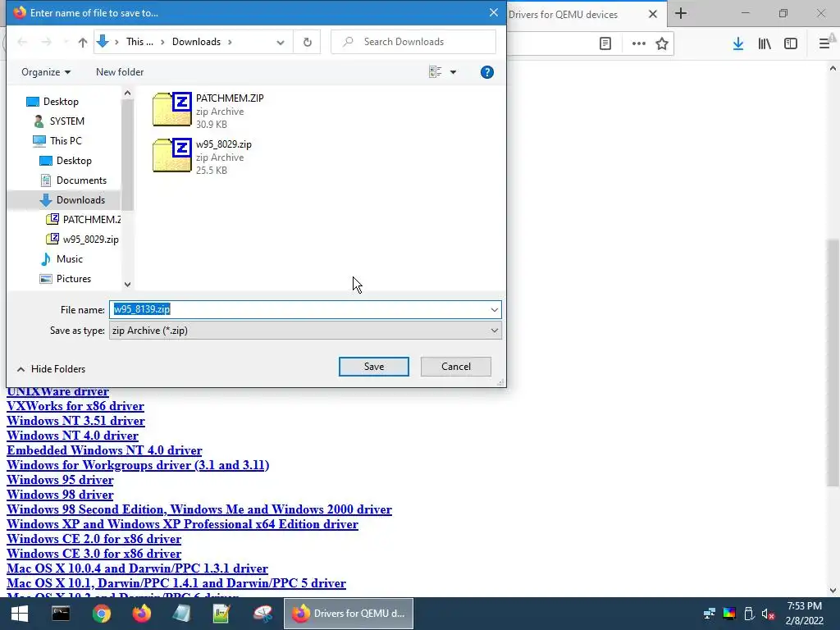Collapse folders with Hide Folders
Viewport: 840px width, 630px height.
click(51, 368)
